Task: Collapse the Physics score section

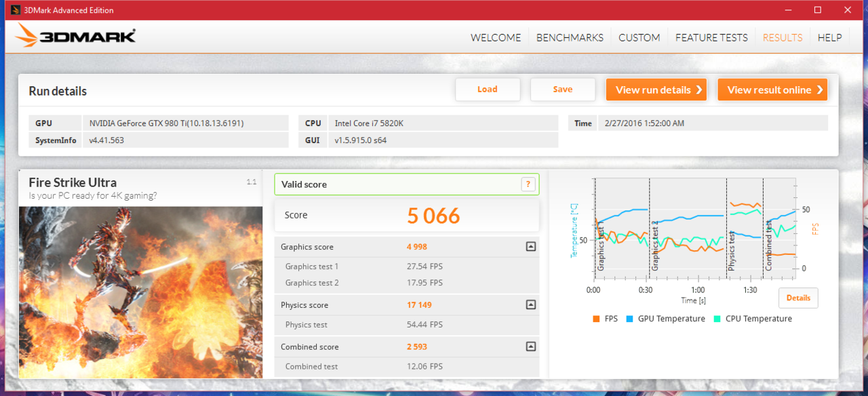Action: (x=531, y=304)
